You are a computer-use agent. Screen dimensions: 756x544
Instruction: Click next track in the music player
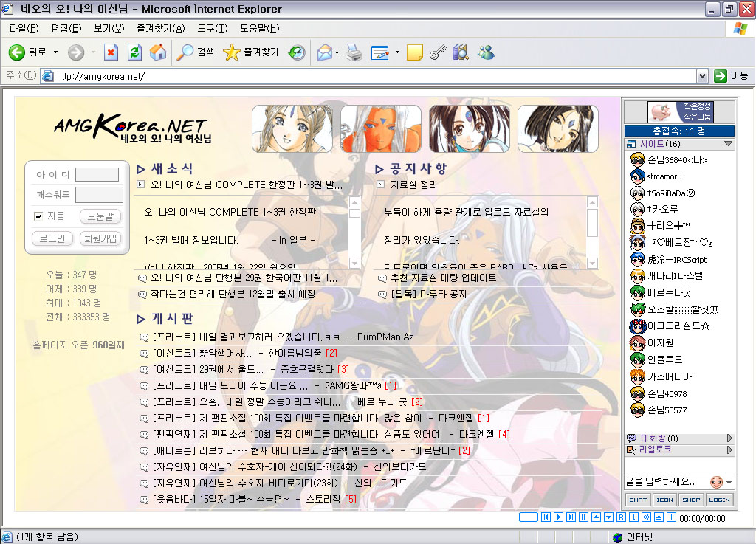coord(571,517)
